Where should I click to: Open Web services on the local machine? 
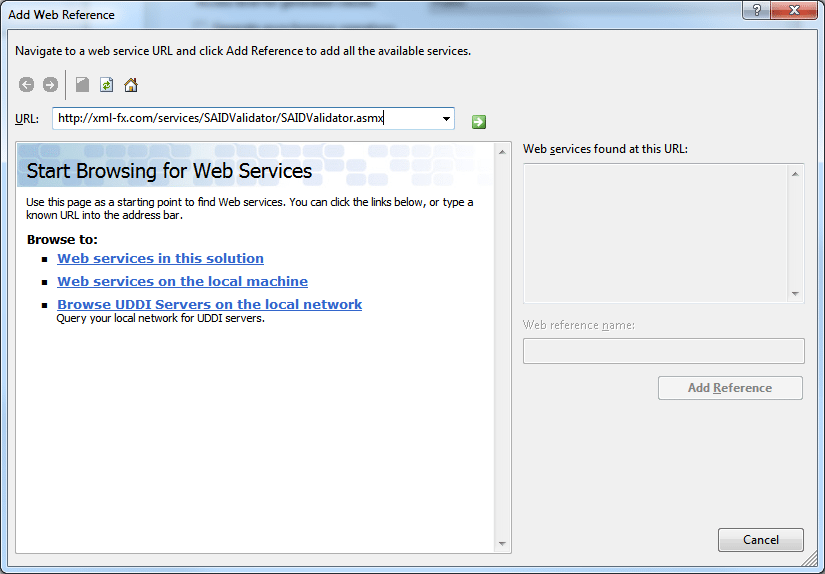183,281
